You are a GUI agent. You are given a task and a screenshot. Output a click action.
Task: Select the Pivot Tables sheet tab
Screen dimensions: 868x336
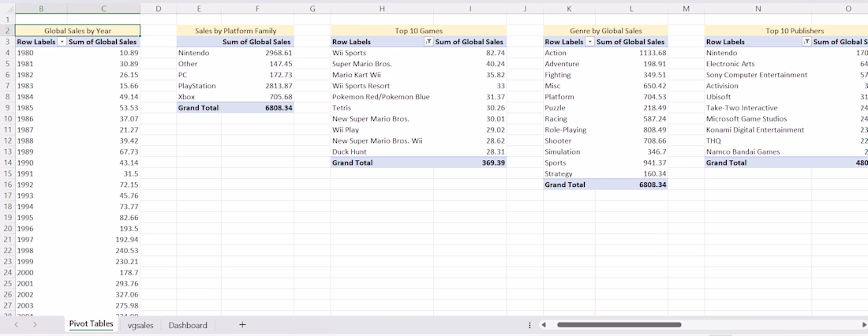92,324
